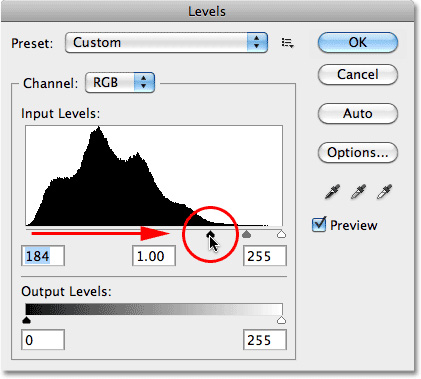
Task: Click the Channel label
Action: click(x=50, y=83)
